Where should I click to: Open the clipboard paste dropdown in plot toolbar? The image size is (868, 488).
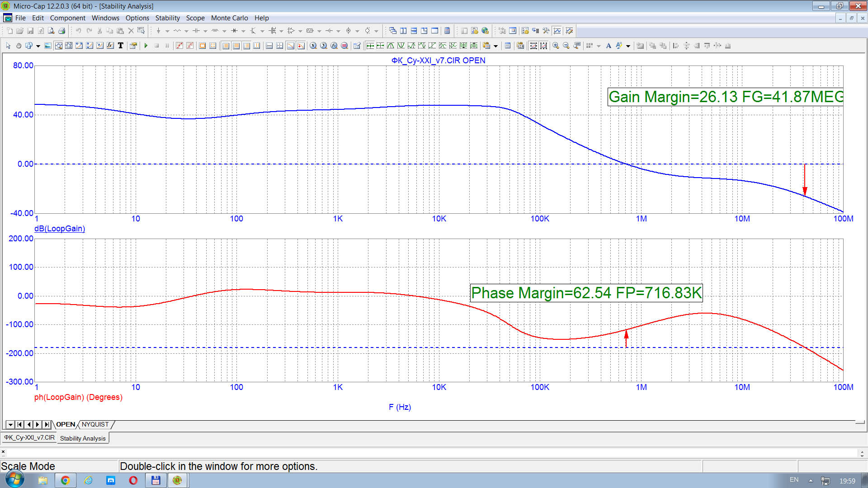495,46
